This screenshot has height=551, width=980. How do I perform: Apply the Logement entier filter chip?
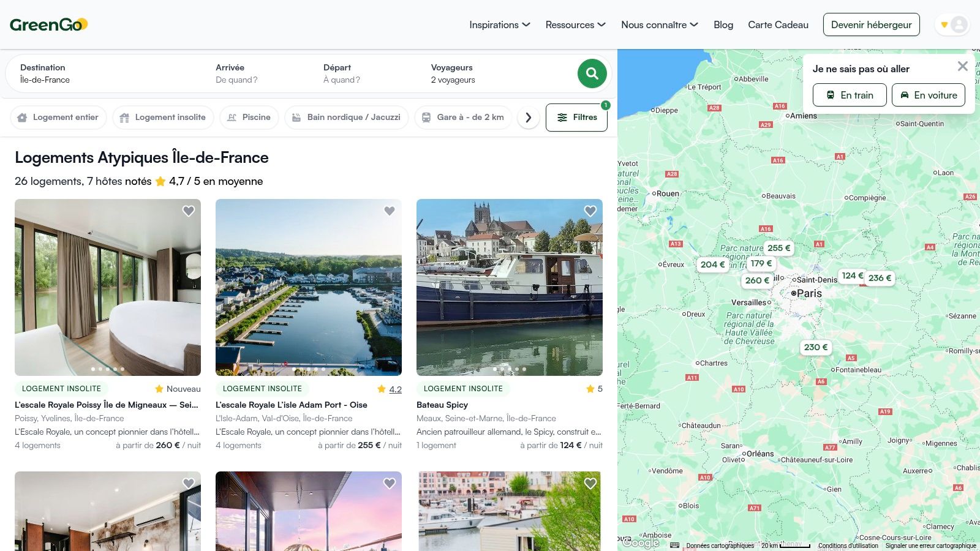(x=58, y=118)
